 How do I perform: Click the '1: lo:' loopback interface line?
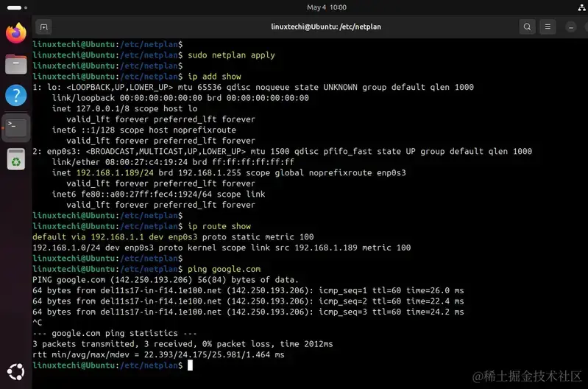[x=253, y=87]
